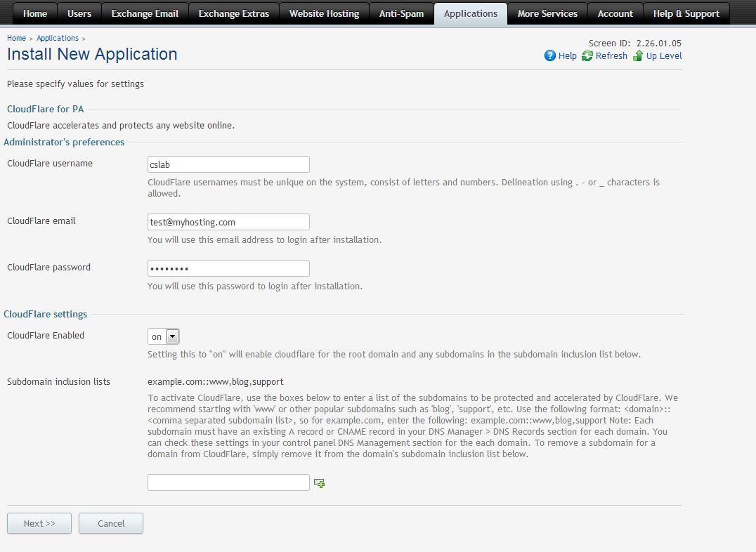756x552 pixels.
Task: Open the Anti-Spam tab
Action: point(401,13)
